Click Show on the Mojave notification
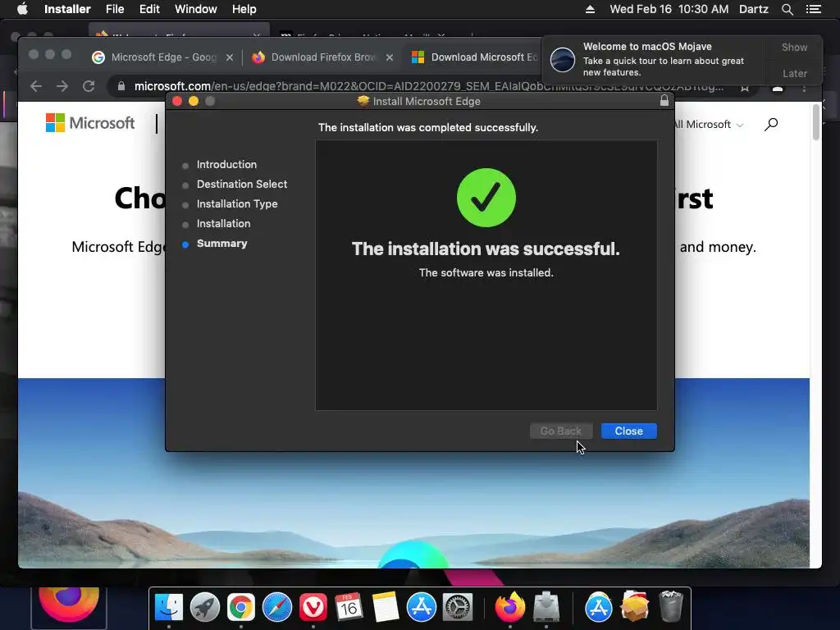840x630 pixels. [794, 47]
